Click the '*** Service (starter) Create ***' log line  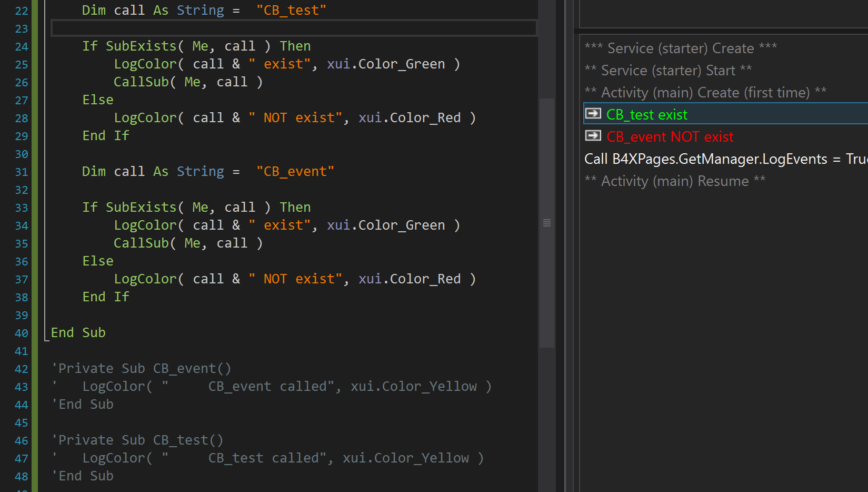point(681,48)
